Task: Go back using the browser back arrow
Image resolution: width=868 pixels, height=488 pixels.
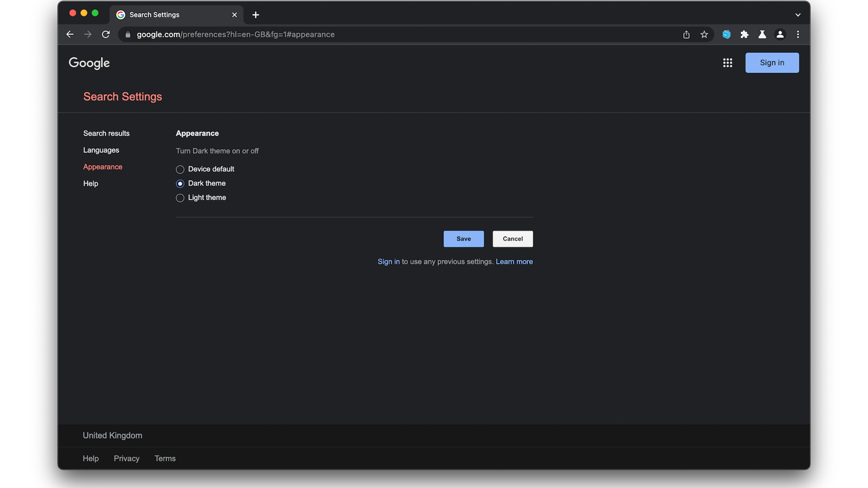Action: tap(70, 34)
